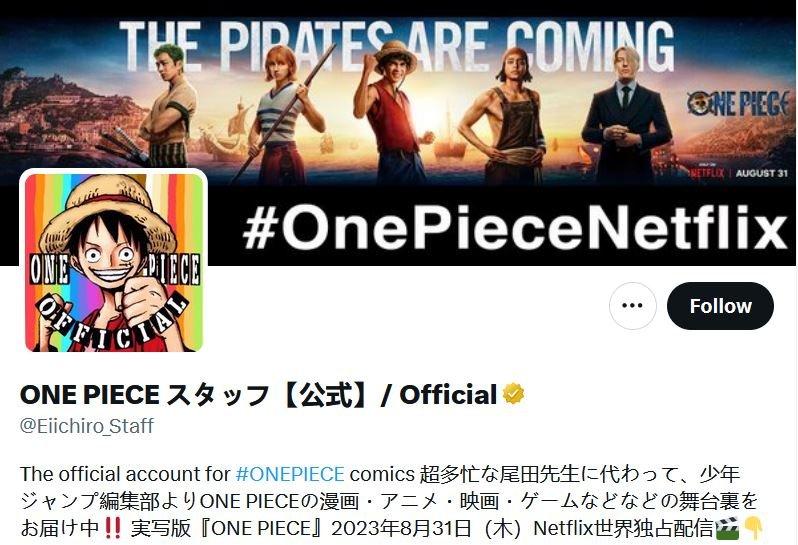Click the red double exclamation emoji
The image size is (798, 545).
coord(112,528)
